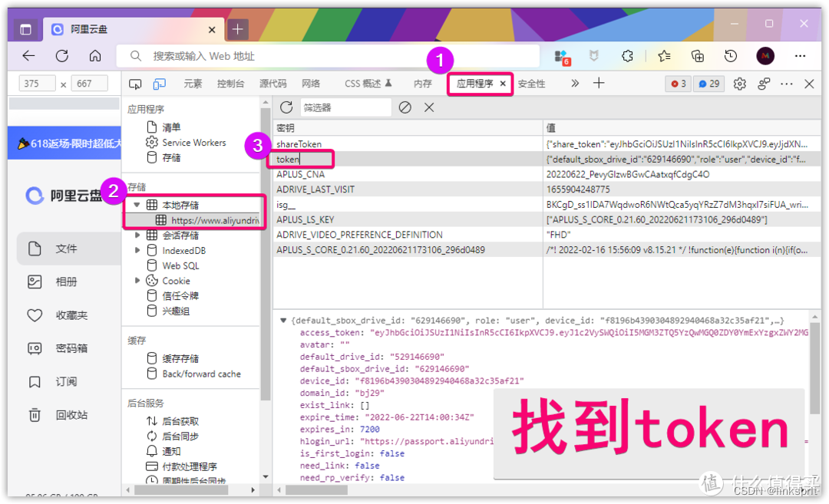Open 通知 item in background services
This screenshot has width=829, height=504.
163,451
